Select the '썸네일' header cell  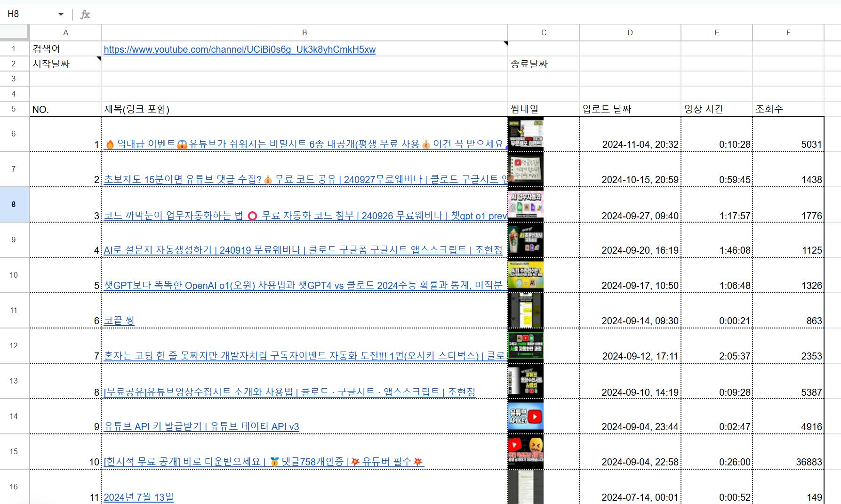pyautogui.click(x=544, y=109)
